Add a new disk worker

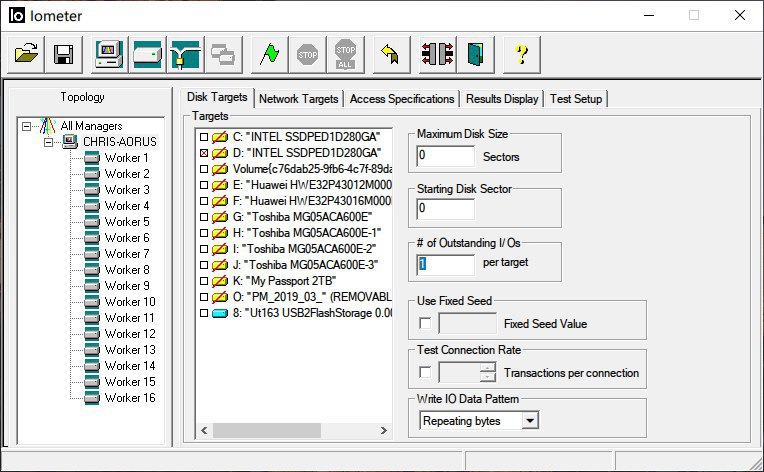(147, 54)
